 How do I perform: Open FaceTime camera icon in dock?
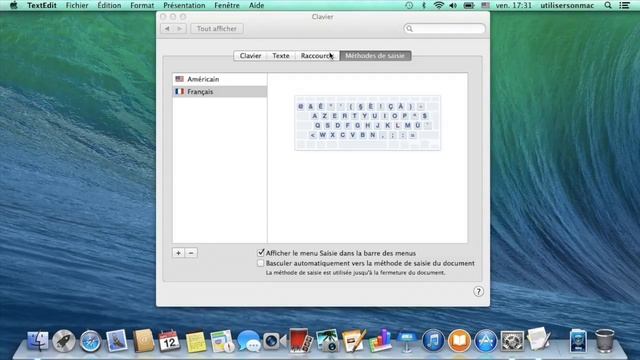click(x=274, y=341)
